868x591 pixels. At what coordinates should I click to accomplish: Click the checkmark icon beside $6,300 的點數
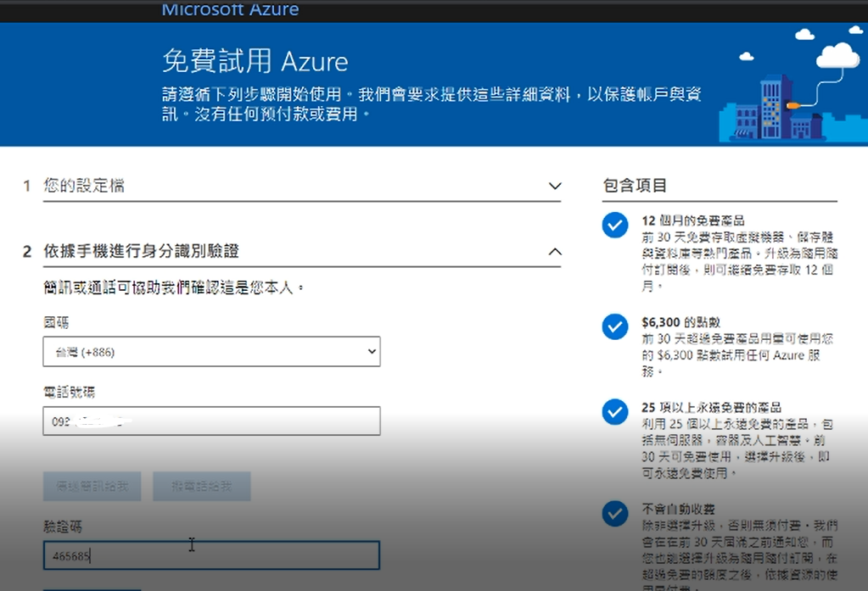[x=615, y=327]
